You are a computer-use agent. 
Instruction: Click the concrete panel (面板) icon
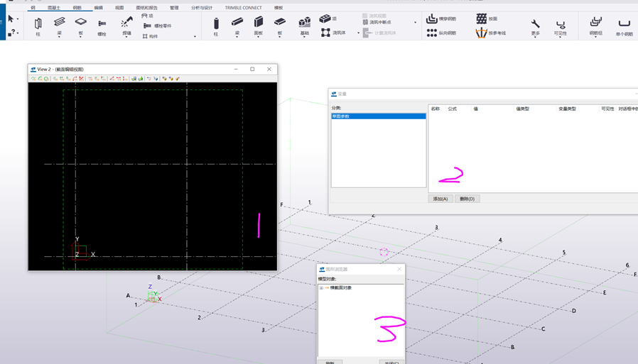pyautogui.click(x=259, y=23)
